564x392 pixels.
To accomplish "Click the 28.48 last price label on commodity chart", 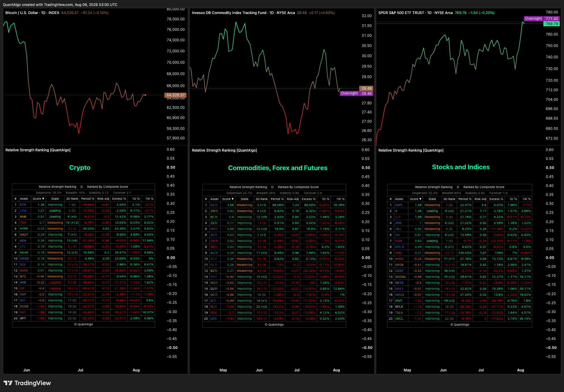I will point(366,89).
